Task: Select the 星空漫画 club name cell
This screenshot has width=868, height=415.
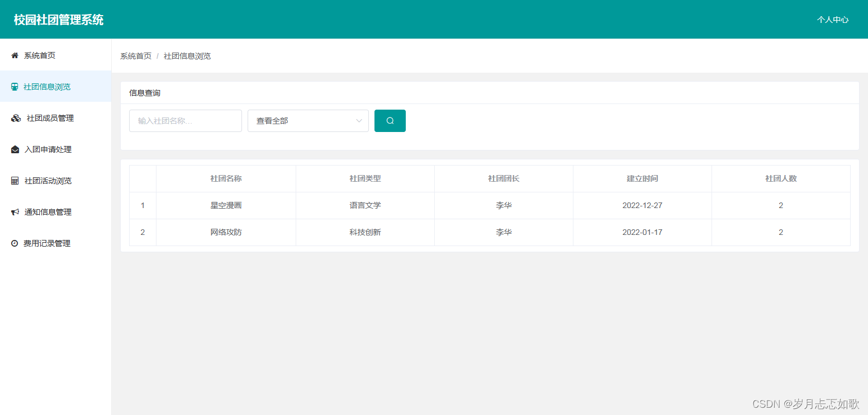Action: (226, 205)
